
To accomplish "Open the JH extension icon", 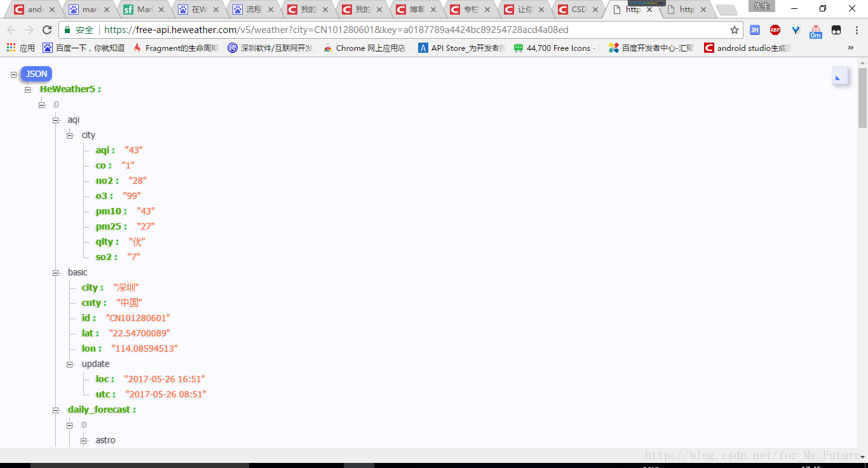I will (755, 30).
